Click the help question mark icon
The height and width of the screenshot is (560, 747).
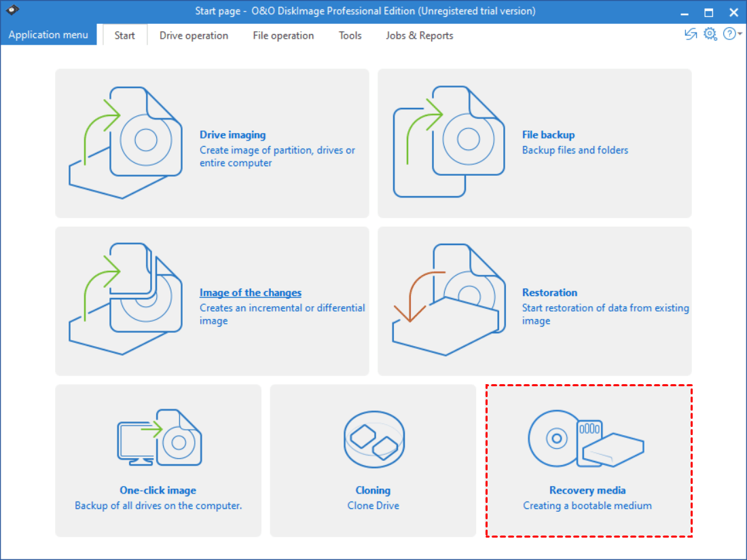tap(729, 34)
